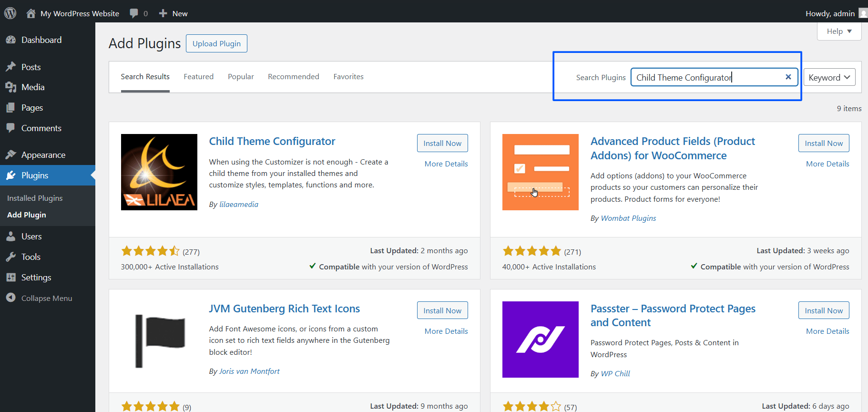
Task: Click the Dashboard gauge icon
Action: pos(11,40)
